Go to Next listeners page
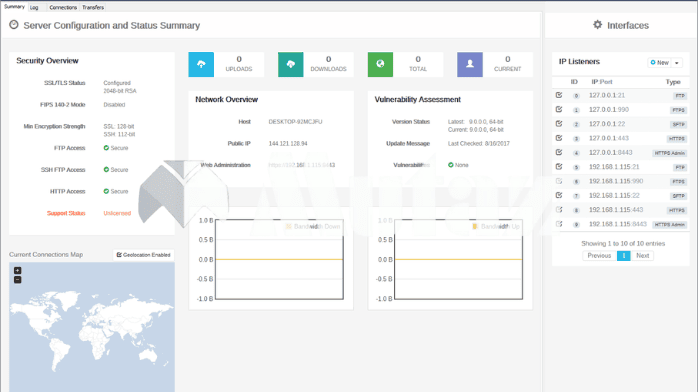Viewport: 698px width, 392px height. [642, 256]
